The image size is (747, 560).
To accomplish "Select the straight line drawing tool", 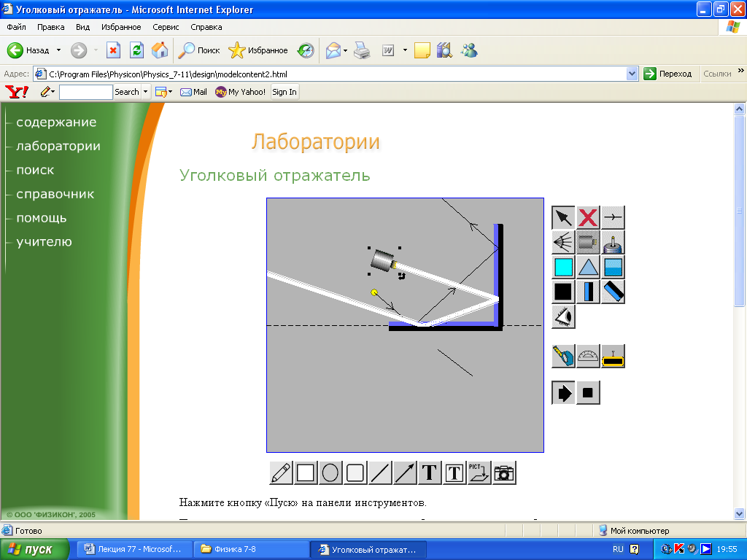I will (x=380, y=472).
